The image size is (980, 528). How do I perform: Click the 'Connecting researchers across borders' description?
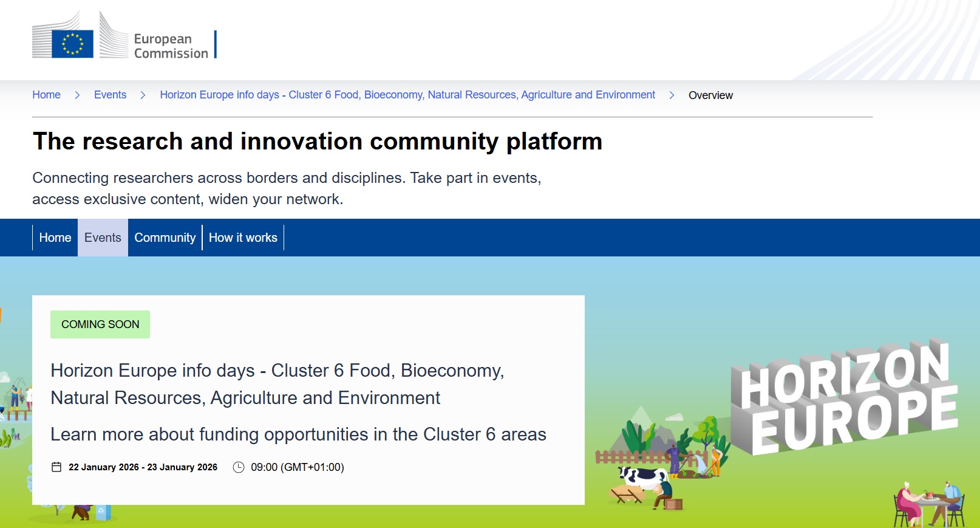coord(287,188)
